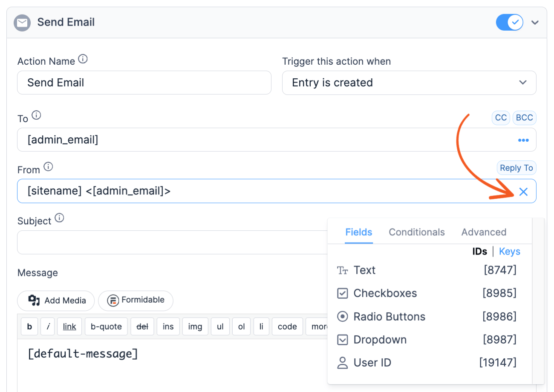Screen dimensions: 554x392
Task: Click the Action Name info icon
Action: (x=83, y=59)
